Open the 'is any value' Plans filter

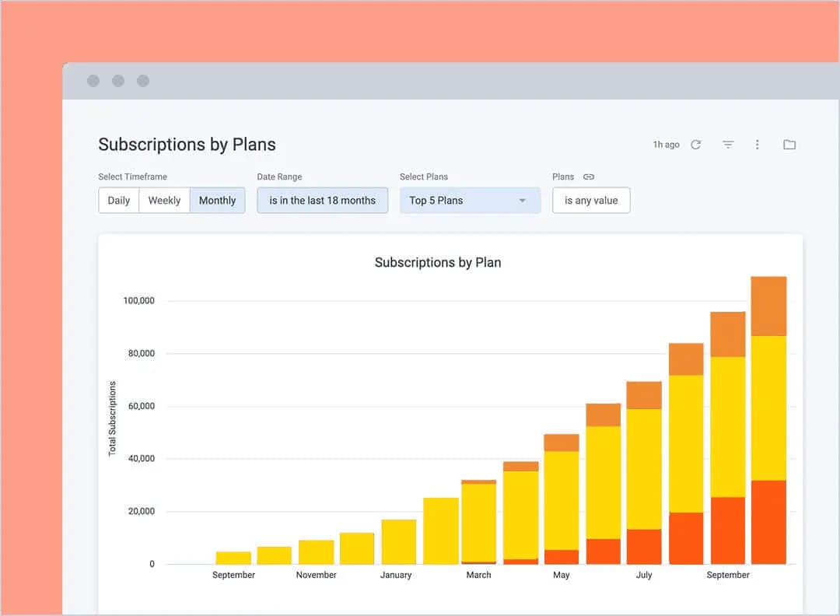(591, 200)
